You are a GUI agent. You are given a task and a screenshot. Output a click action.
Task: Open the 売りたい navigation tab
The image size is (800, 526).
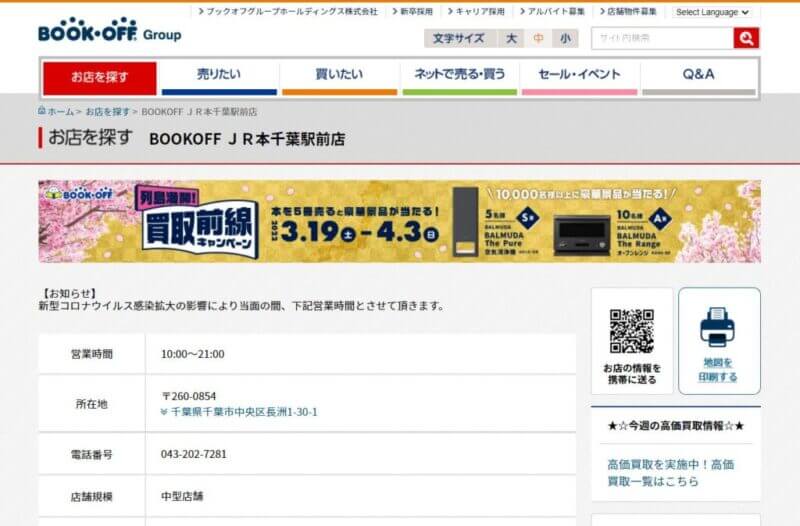[x=219, y=78]
